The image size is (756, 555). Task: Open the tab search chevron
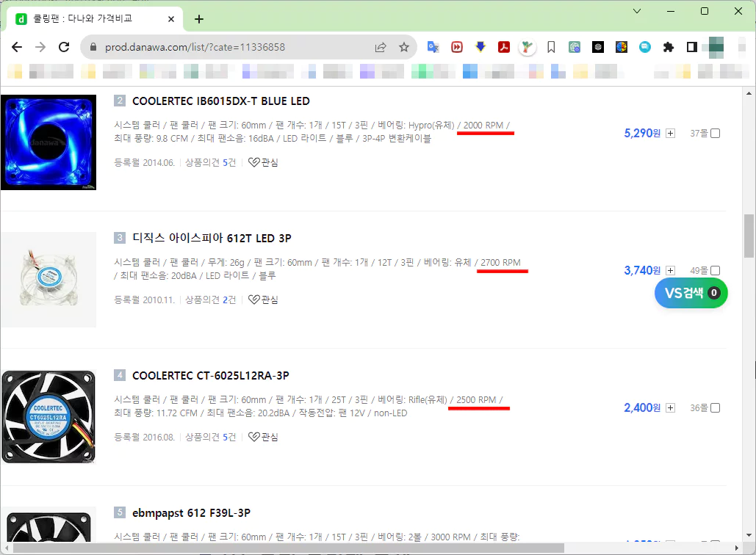coord(637,11)
